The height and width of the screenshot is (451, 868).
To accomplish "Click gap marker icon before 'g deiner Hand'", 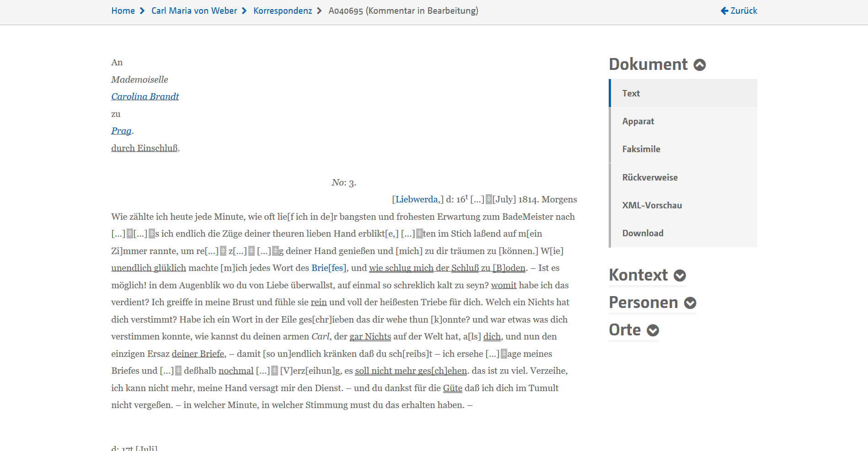I will click(275, 251).
